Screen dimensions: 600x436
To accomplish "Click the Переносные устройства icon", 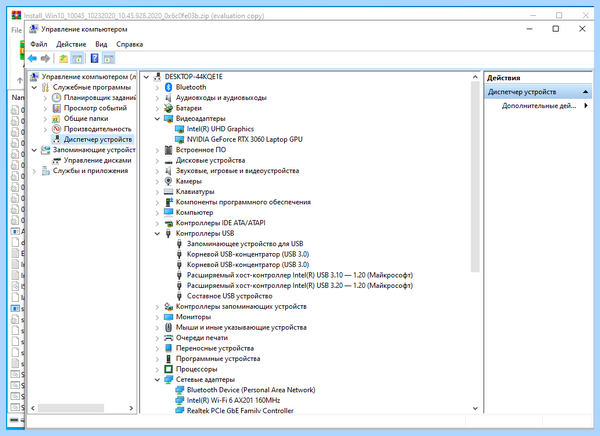I will click(x=168, y=348).
